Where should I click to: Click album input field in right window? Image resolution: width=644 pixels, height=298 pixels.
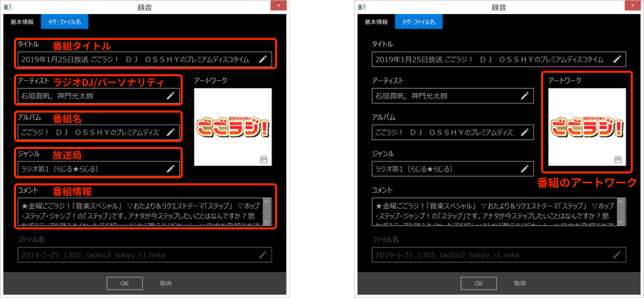click(453, 132)
